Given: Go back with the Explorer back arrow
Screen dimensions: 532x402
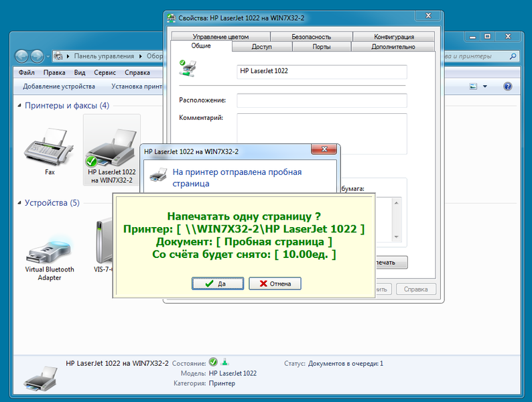Looking at the screenshot, I should [21, 56].
